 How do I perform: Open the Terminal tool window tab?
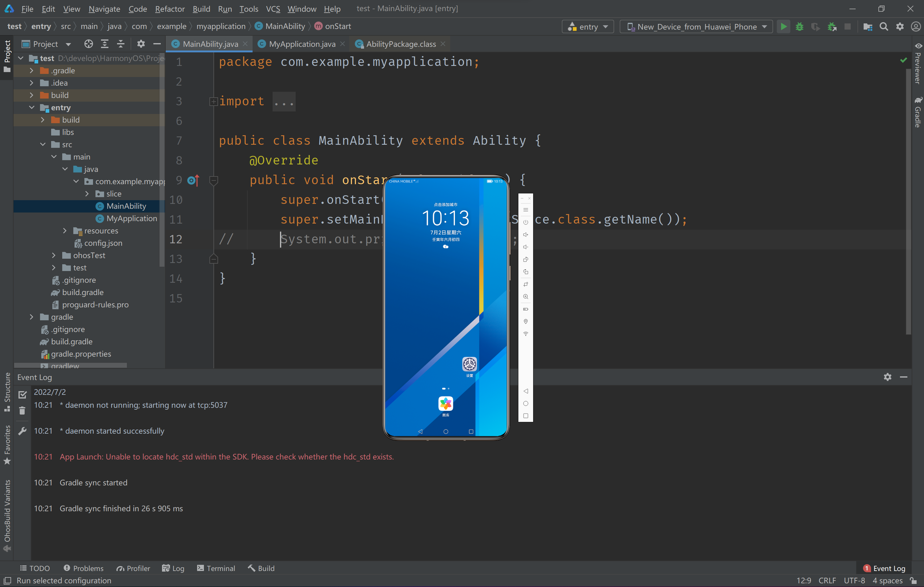coord(216,568)
